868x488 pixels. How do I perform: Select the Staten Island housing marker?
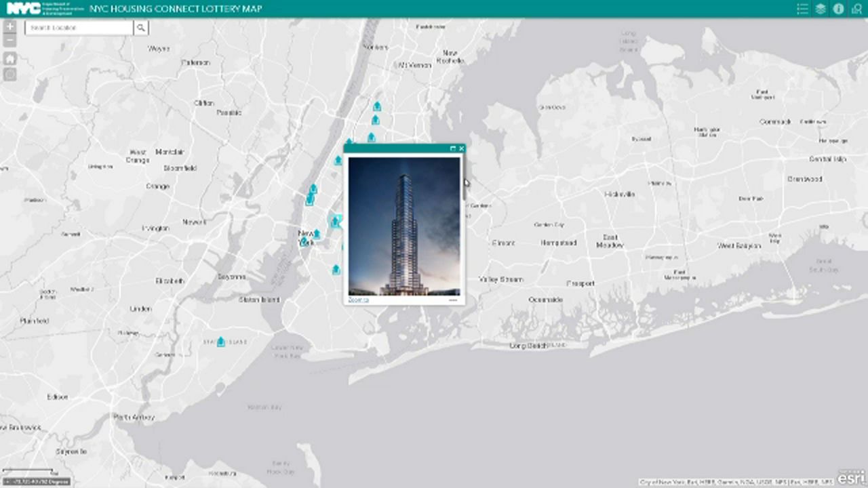click(x=220, y=342)
